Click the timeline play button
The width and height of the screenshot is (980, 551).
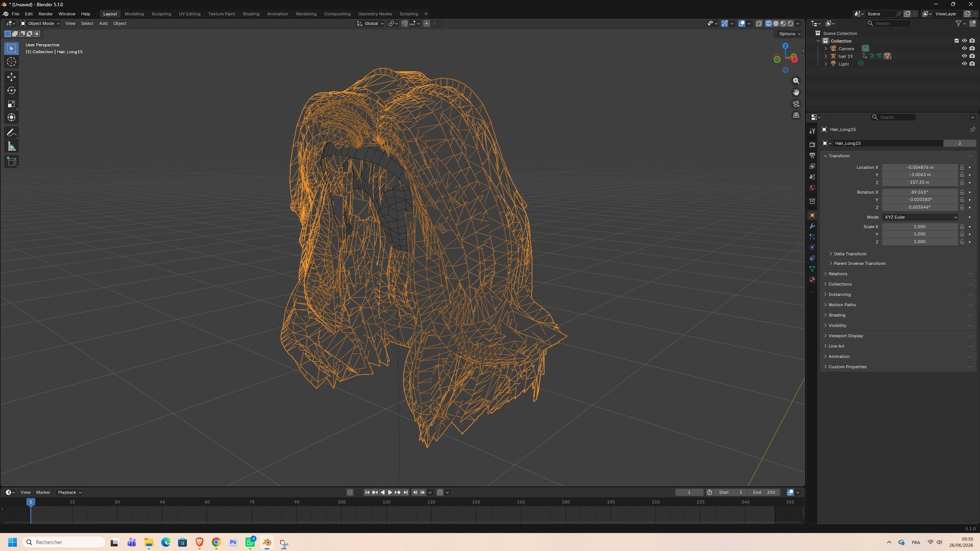(390, 492)
